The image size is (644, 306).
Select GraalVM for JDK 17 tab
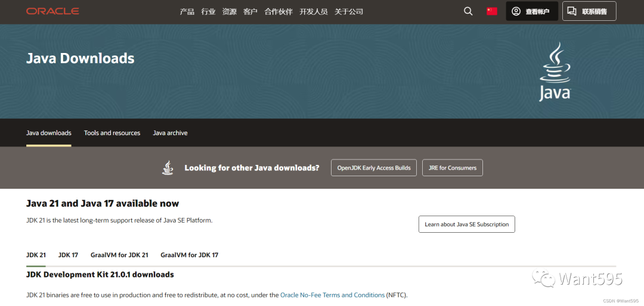tap(190, 255)
